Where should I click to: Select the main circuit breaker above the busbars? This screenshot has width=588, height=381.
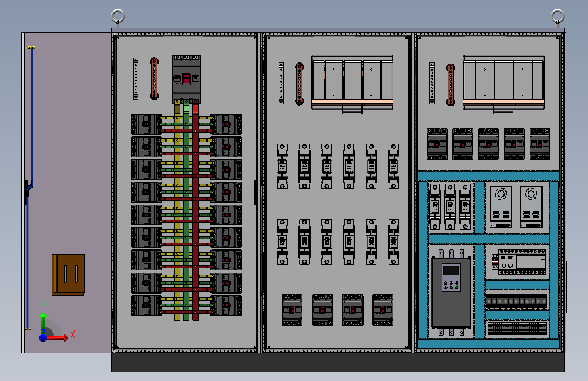coord(186,79)
